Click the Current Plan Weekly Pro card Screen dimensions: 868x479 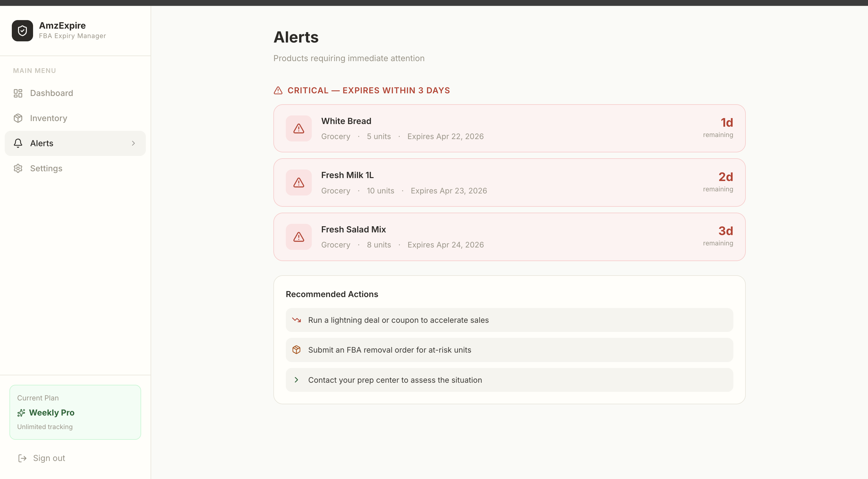click(x=75, y=412)
